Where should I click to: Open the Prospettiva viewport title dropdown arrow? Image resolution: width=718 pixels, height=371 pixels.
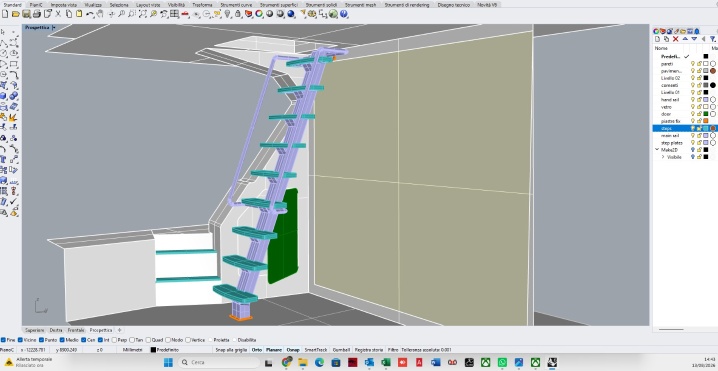coord(54,27)
